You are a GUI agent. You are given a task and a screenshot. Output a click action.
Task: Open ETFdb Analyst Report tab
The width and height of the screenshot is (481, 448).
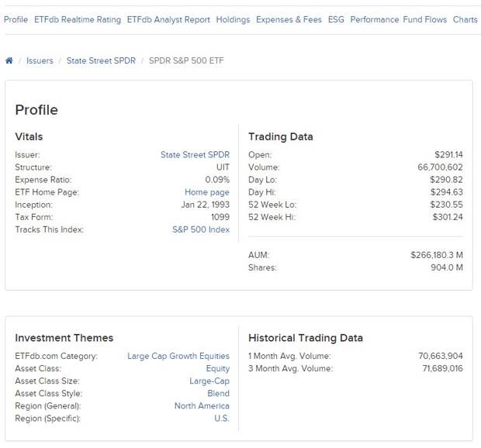coord(168,19)
